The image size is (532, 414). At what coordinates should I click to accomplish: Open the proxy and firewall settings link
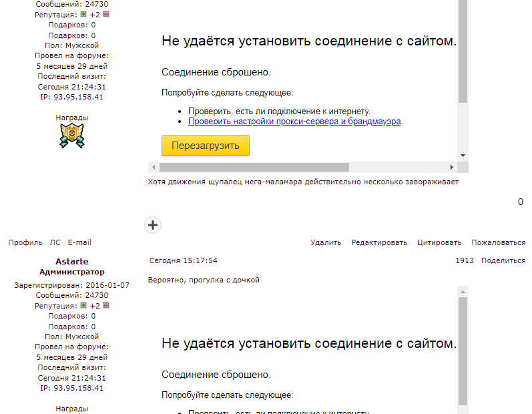click(x=294, y=122)
